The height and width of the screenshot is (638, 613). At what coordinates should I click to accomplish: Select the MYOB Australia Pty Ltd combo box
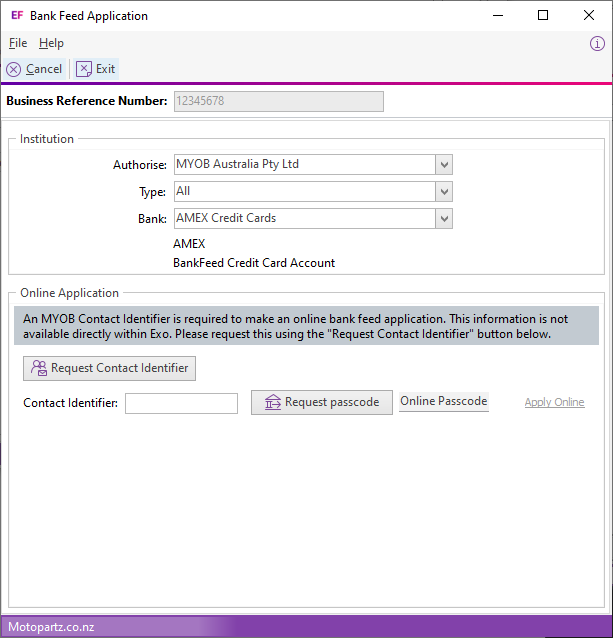tap(313, 165)
